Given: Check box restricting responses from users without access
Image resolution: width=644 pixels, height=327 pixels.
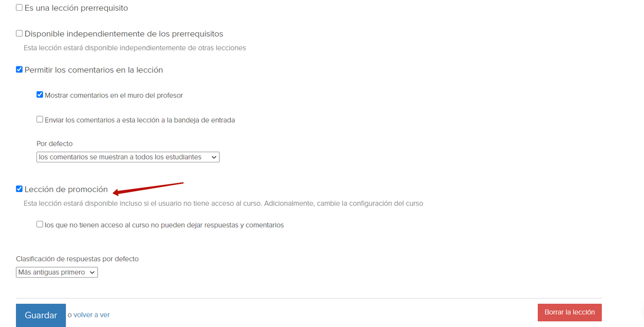Looking at the screenshot, I should click(x=40, y=225).
